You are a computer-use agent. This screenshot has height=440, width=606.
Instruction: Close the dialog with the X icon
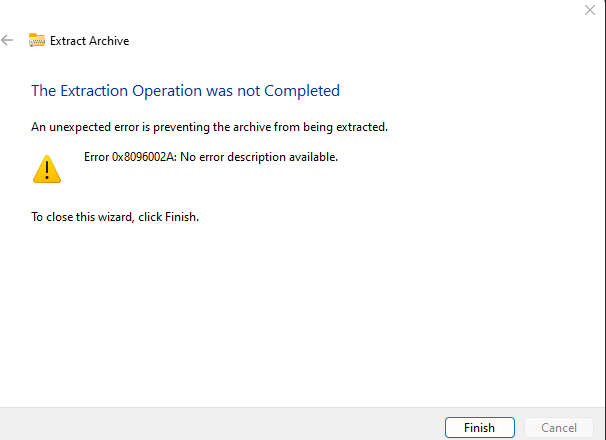[590, 10]
